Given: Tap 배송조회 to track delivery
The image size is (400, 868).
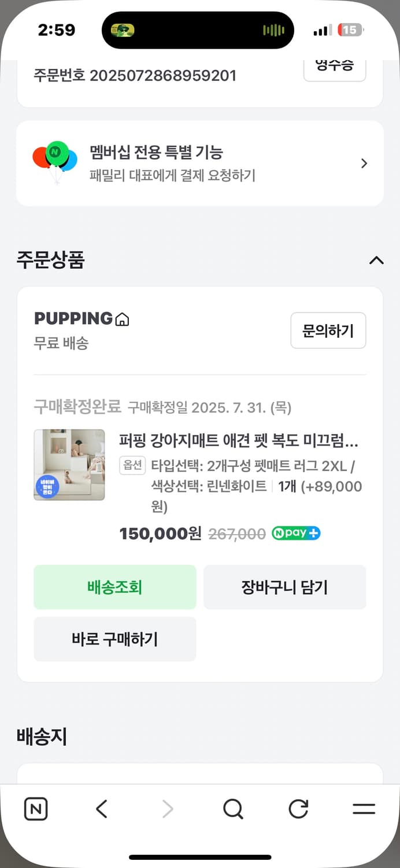Looking at the screenshot, I should [114, 587].
